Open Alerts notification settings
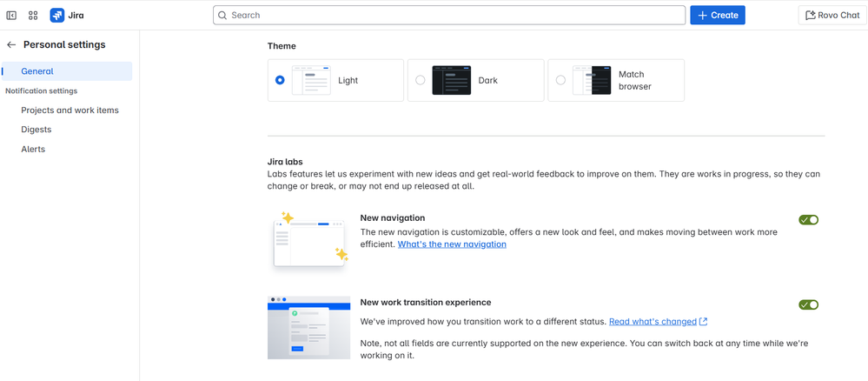Viewport: 868px width, 381px height. 33,150
